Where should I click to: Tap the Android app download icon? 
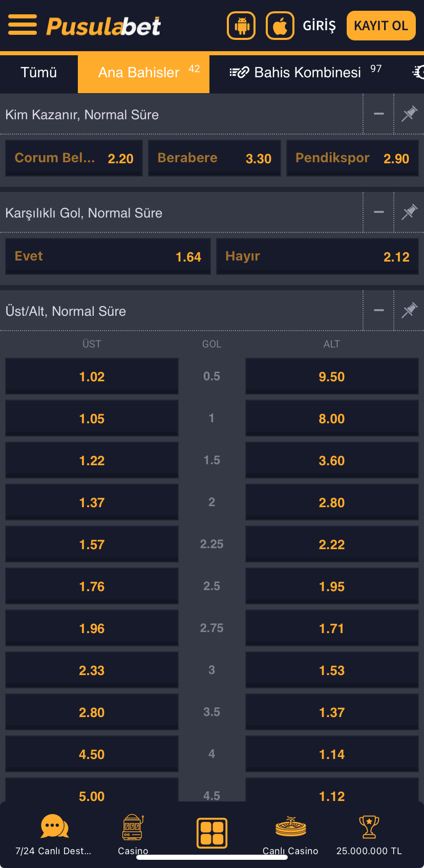(x=241, y=26)
